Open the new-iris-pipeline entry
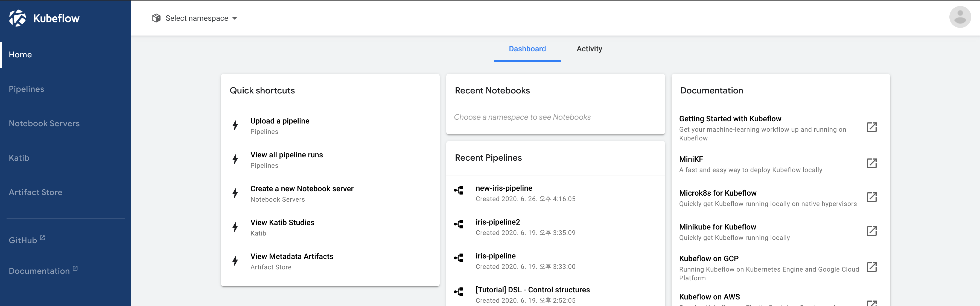The width and height of the screenshot is (980, 306). [555, 193]
